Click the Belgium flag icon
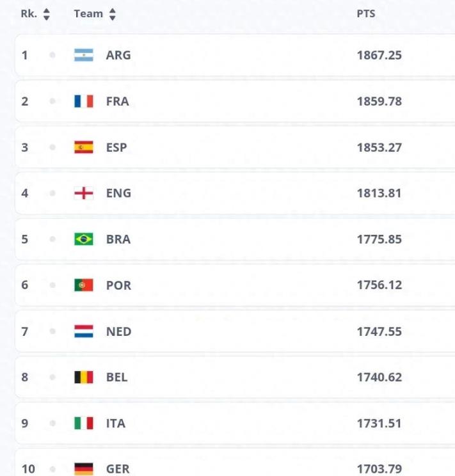The height and width of the screenshot is (476, 455). point(84,377)
